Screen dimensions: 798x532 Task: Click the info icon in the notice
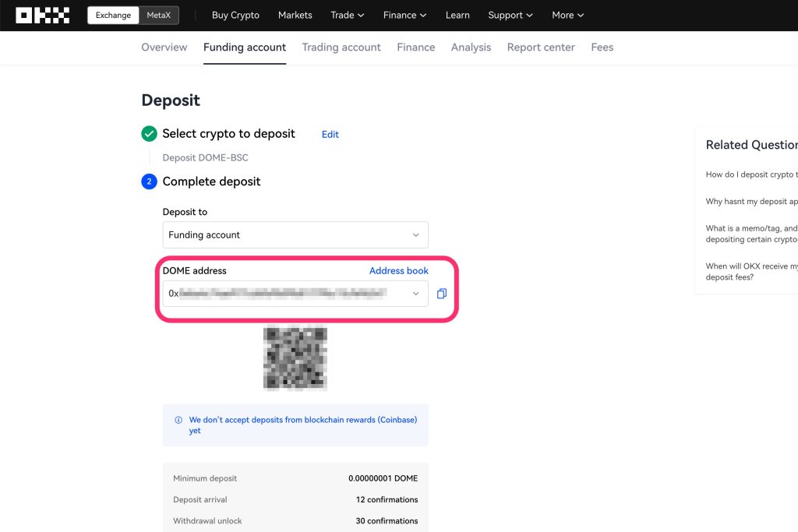click(x=178, y=420)
